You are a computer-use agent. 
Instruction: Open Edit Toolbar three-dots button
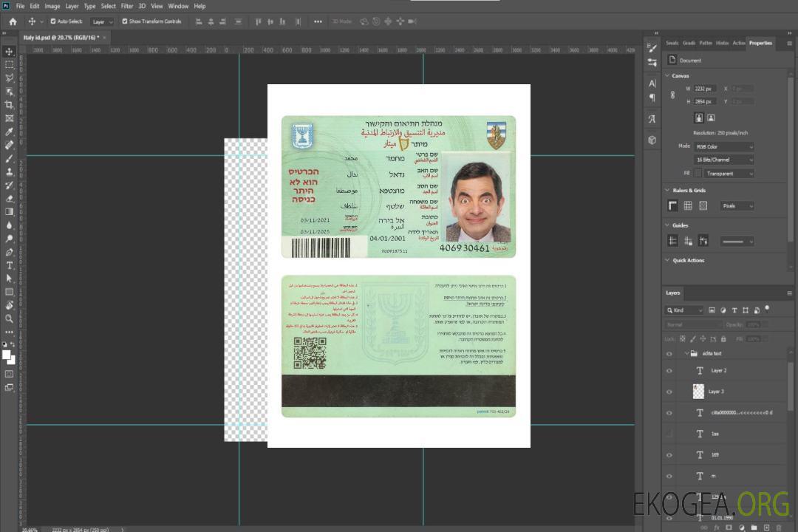click(9, 332)
